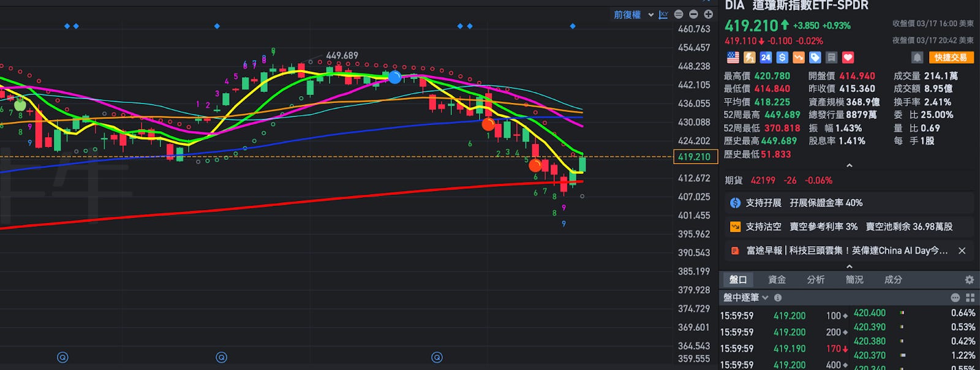Click the 419.190 tick price with 170 volume
The image size is (980, 370).
790,349
